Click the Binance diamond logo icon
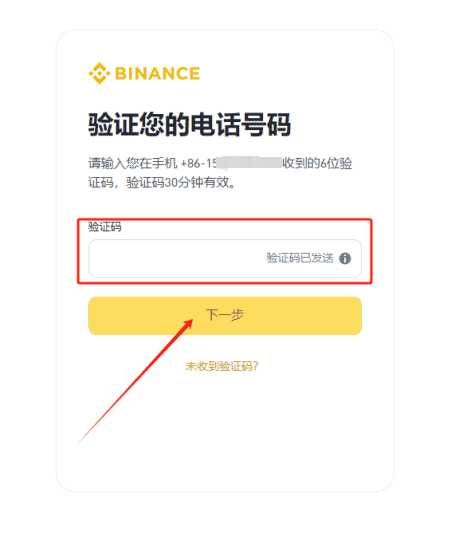Viewport: 456px width, 540px height. [x=99, y=73]
